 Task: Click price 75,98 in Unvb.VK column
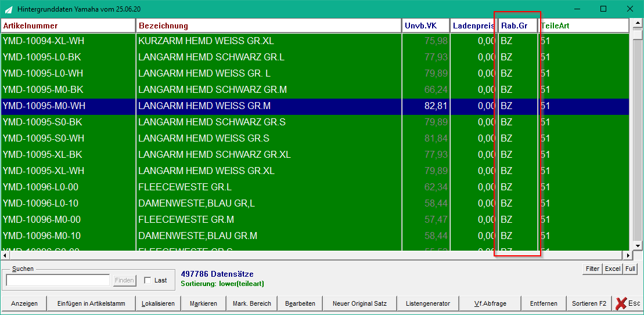point(436,41)
